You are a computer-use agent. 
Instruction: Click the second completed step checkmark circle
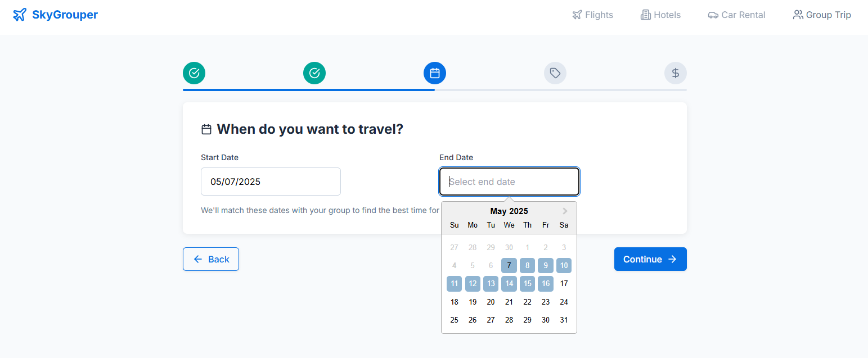[314, 73]
